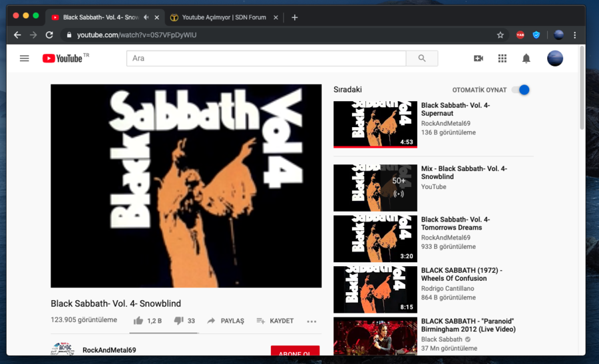Open the notifications bell

click(x=526, y=59)
